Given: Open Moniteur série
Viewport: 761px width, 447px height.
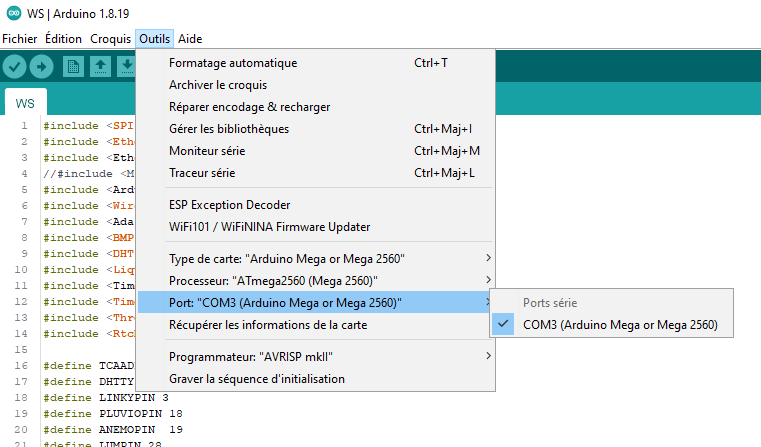Looking at the screenshot, I should tap(207, 151).
